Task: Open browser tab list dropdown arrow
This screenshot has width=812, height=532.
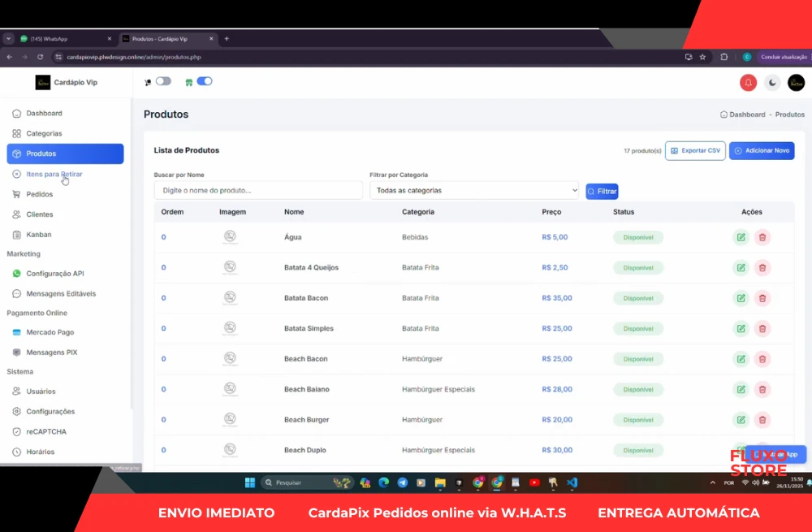Action: 8,39
